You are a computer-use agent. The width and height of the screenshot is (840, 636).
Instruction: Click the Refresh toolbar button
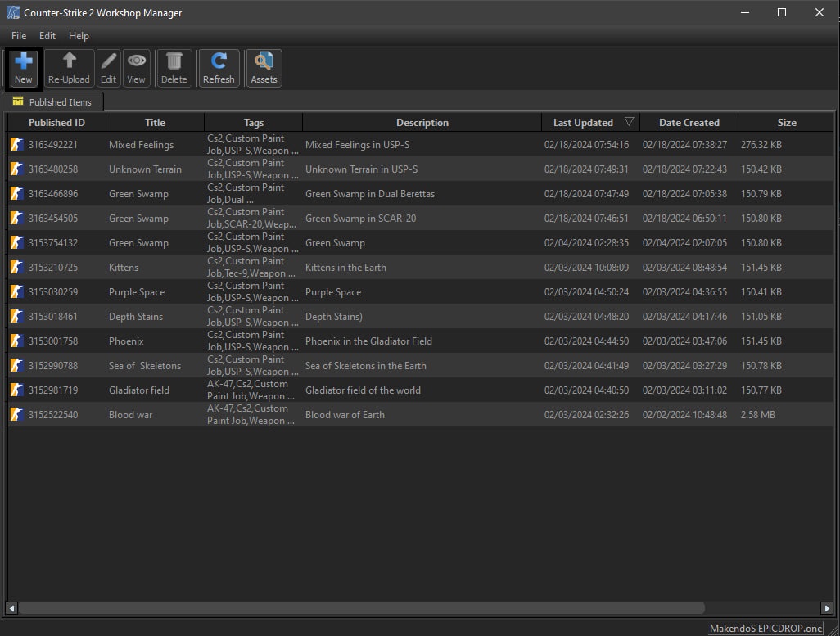click(x=219, y=68)
